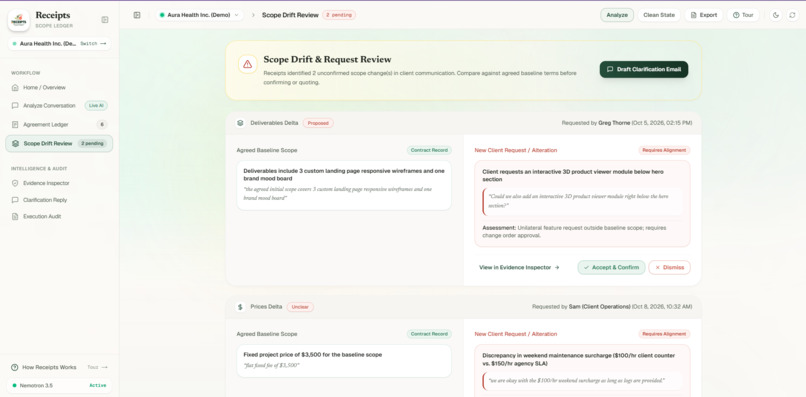Click the fixed project price of $3,500 text
The width and height of the screenshot is (806, 397).
pos(313,355)
